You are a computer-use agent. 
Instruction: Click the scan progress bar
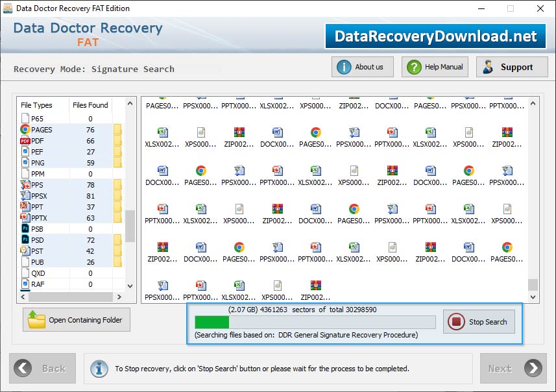315,323
